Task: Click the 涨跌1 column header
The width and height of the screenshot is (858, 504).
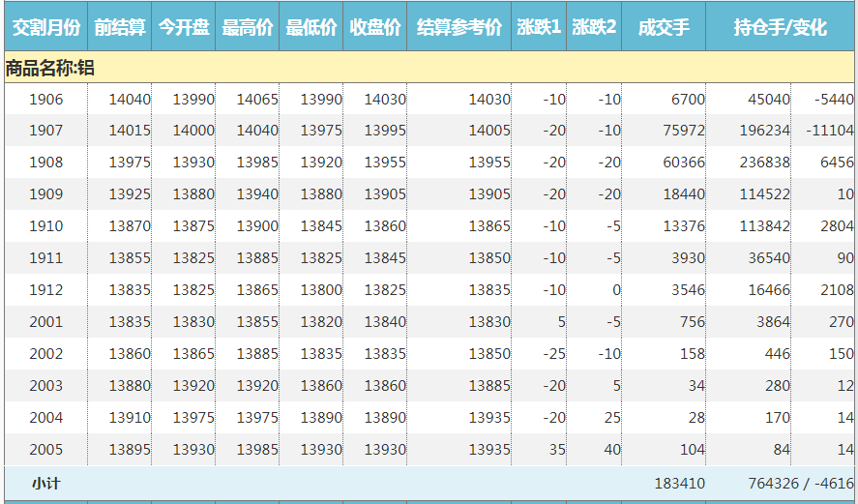Action: coord(539,28)
